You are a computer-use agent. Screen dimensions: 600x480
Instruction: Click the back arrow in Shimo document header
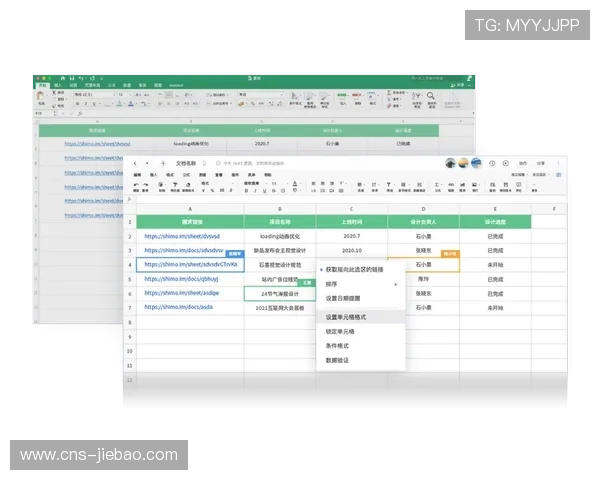135,163
